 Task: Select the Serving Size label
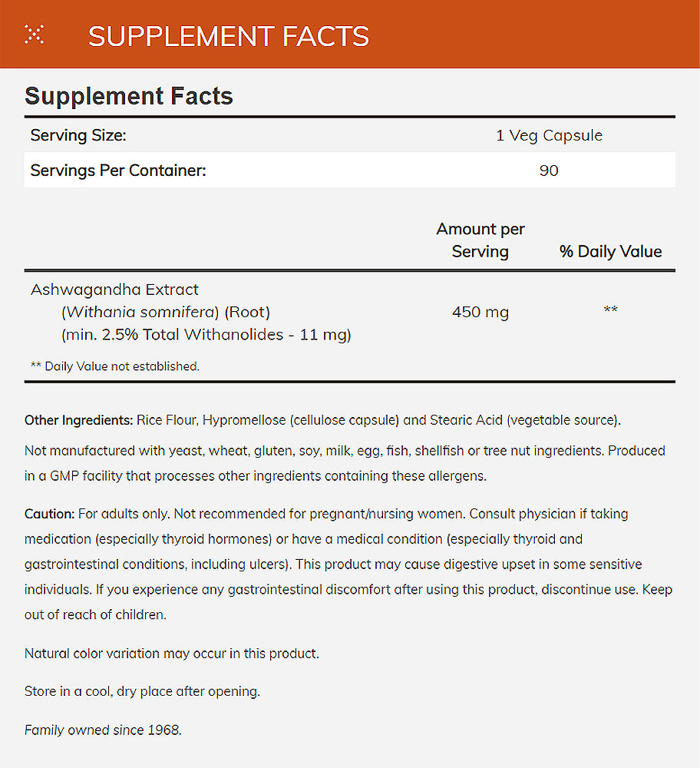78,136
